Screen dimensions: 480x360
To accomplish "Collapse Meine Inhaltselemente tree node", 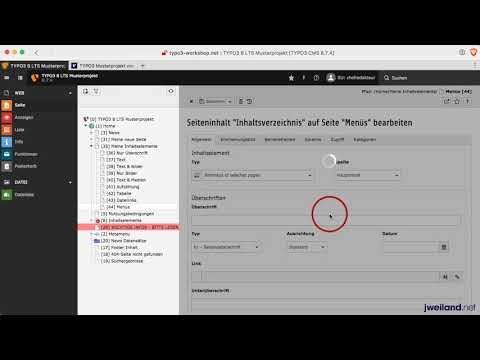I will click(x=91, y=146).
